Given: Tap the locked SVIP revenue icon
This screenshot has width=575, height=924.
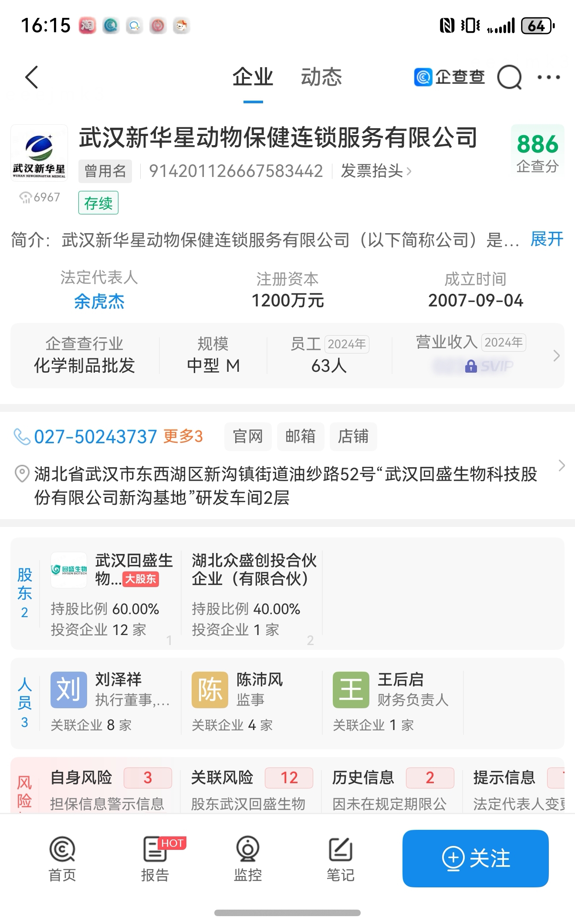Looking at the screenshot, I should [x=471, y=366].
